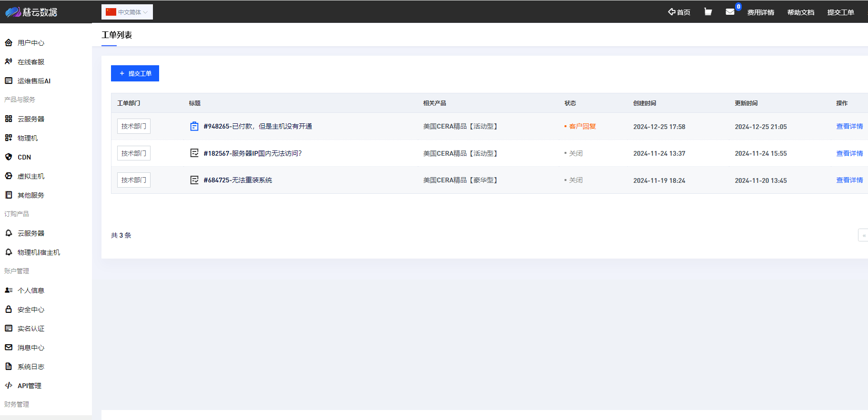Click the ticket icon for #948265
Screen dimensions: 868x420
(194, 126)
